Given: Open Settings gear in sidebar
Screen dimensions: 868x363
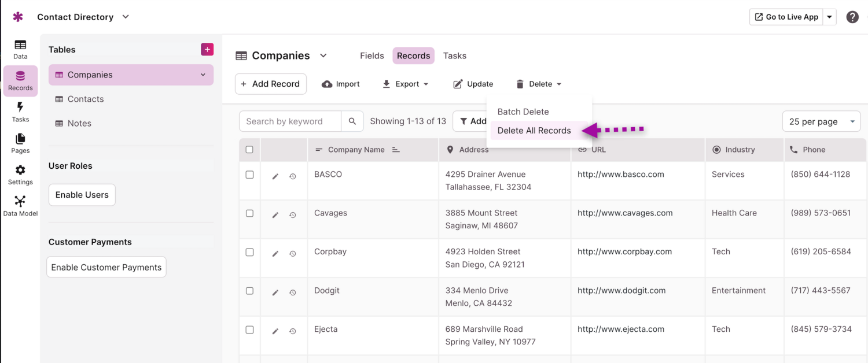Looking at the screenshot, I should (20, 174).
